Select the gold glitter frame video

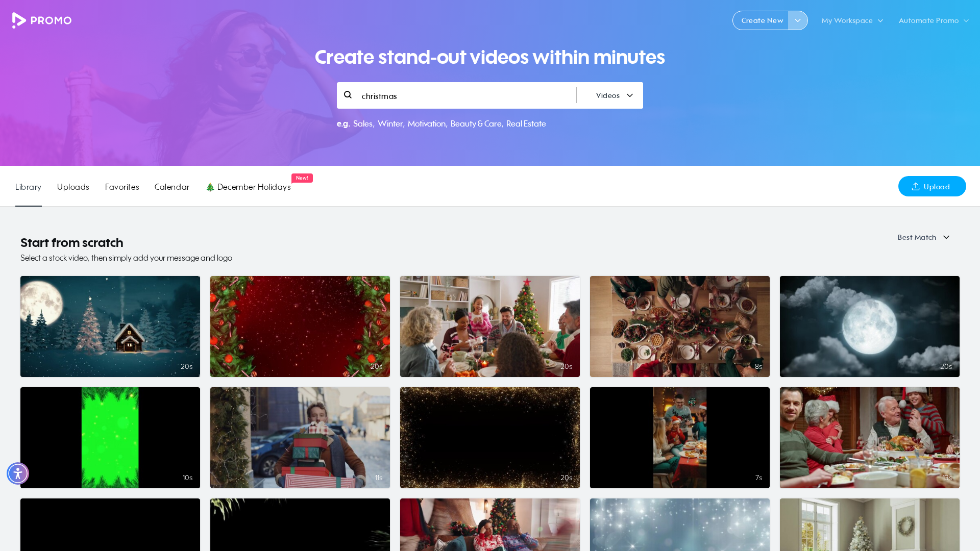490,438
